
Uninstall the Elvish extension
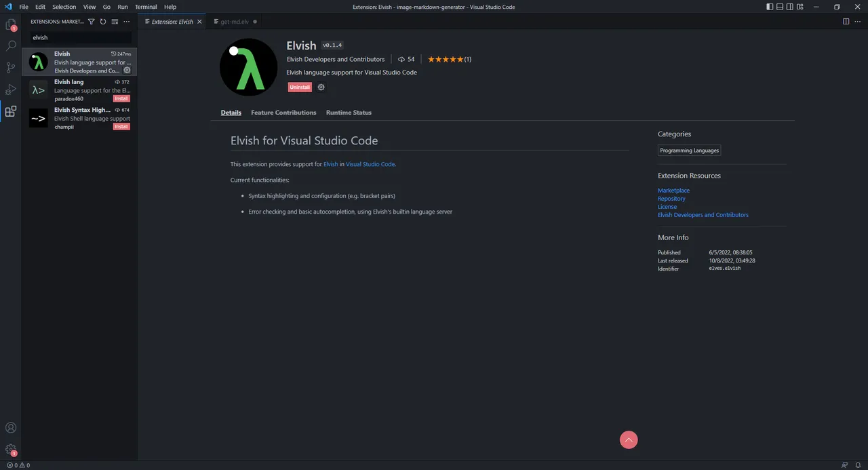pyautogui.click(x=300, y=87)
